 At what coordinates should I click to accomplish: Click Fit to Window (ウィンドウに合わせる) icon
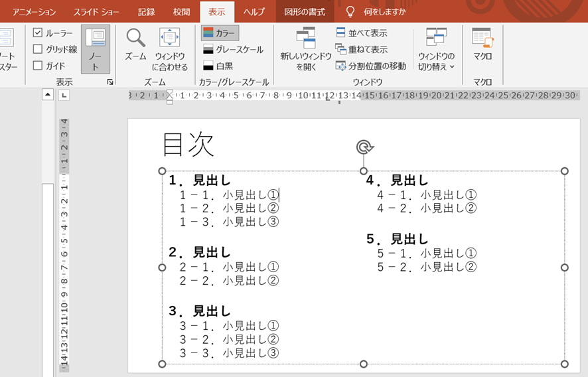[170, 39]
